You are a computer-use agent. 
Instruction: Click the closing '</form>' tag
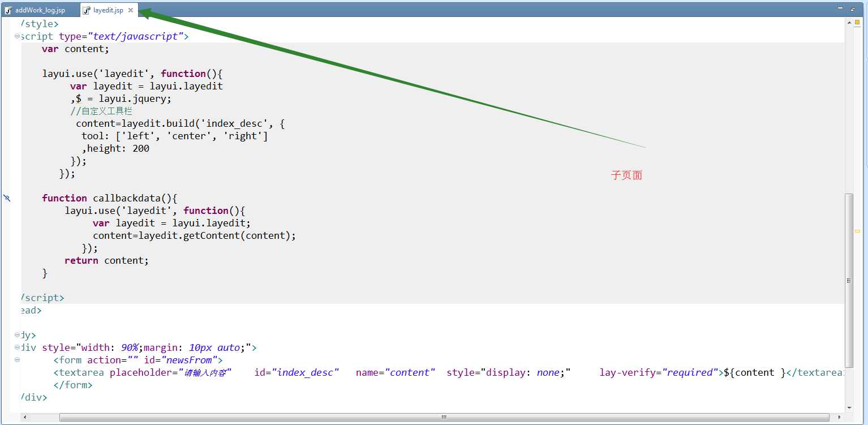[73, 385]
